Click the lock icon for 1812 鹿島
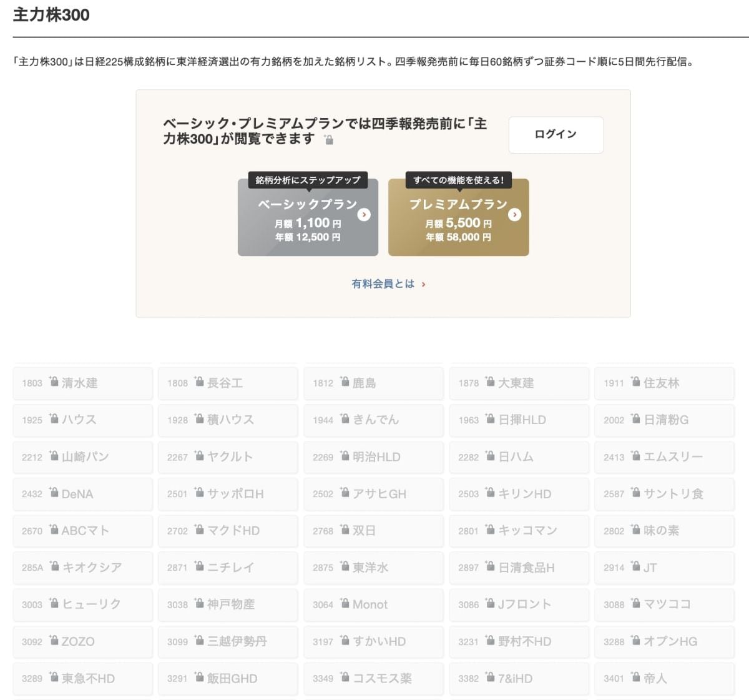This screenshot has height=700, width=749. click(x=345, y=382)
